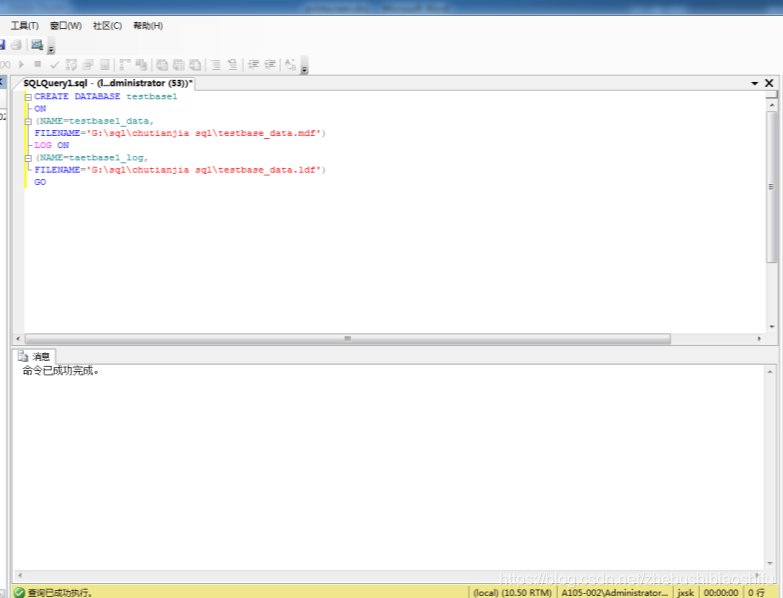Click the query editor vertical scrollbar thumb
The image size is (783, 598).
[771, 187]
